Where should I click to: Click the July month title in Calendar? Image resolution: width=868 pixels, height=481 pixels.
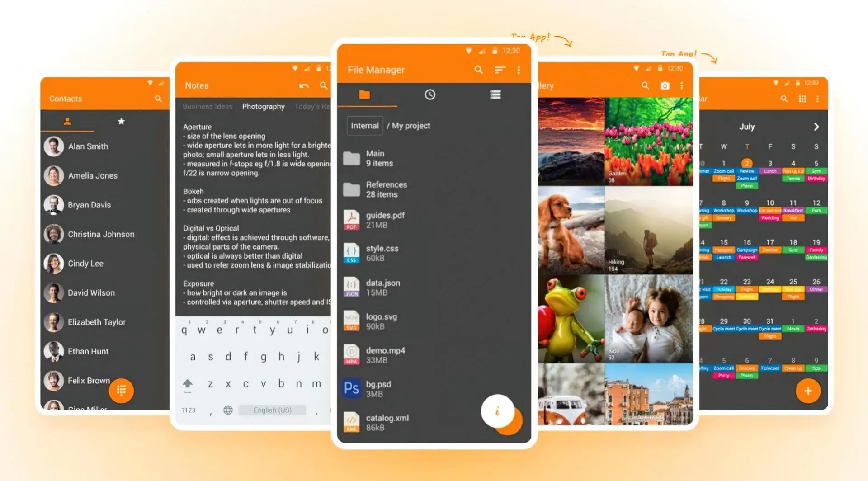pyautogui.click(x=747, y=127)
